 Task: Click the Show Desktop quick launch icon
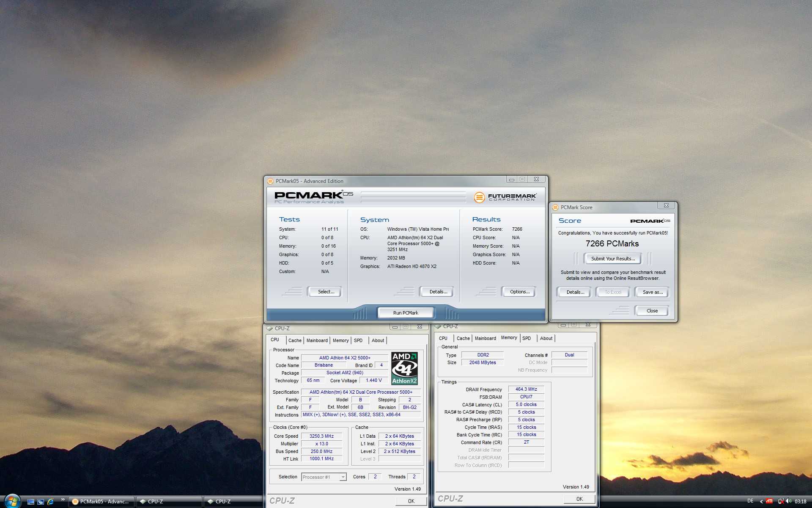pyautogui.click(x=31, y=502)
